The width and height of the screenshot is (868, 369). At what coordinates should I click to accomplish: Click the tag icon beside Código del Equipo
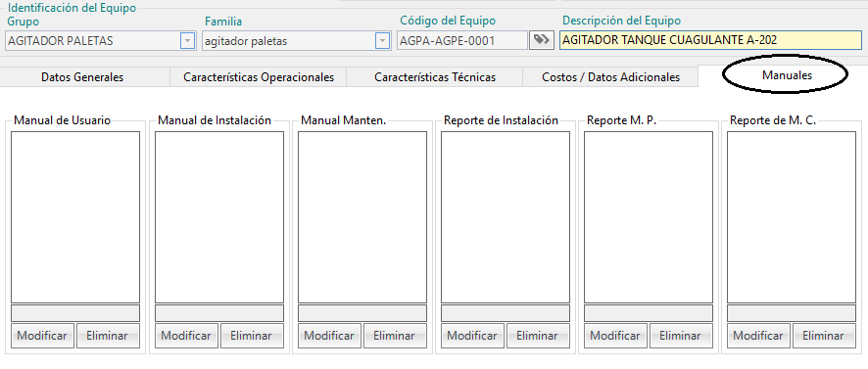coord(542,40)
